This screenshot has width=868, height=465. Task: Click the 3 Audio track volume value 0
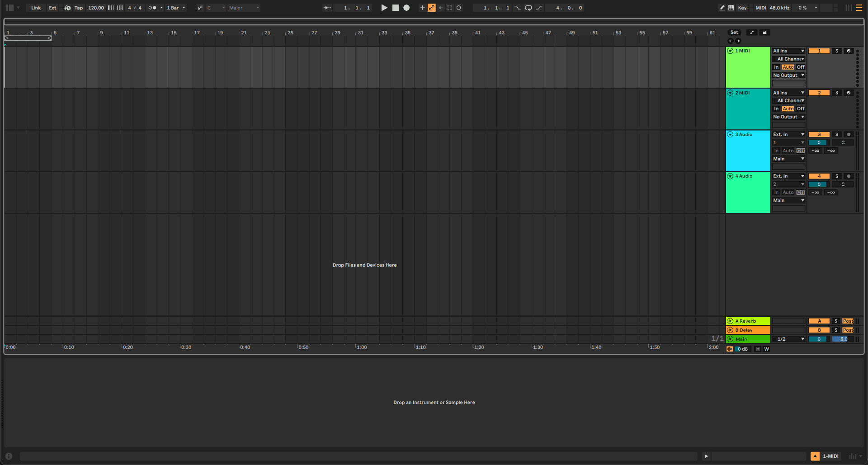click(x=819, y=142)
